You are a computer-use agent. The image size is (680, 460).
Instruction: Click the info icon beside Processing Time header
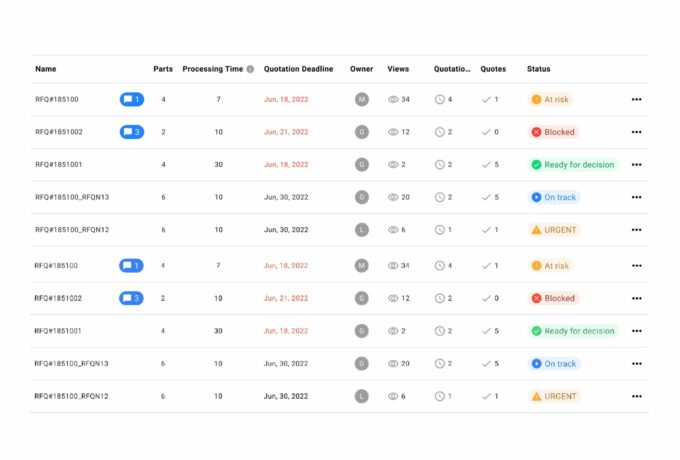click(x=250, y=69)
